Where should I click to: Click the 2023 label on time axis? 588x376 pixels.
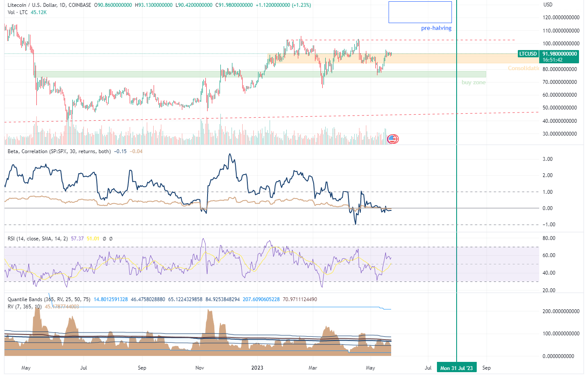pyautogui.click(x=257, y=368)
